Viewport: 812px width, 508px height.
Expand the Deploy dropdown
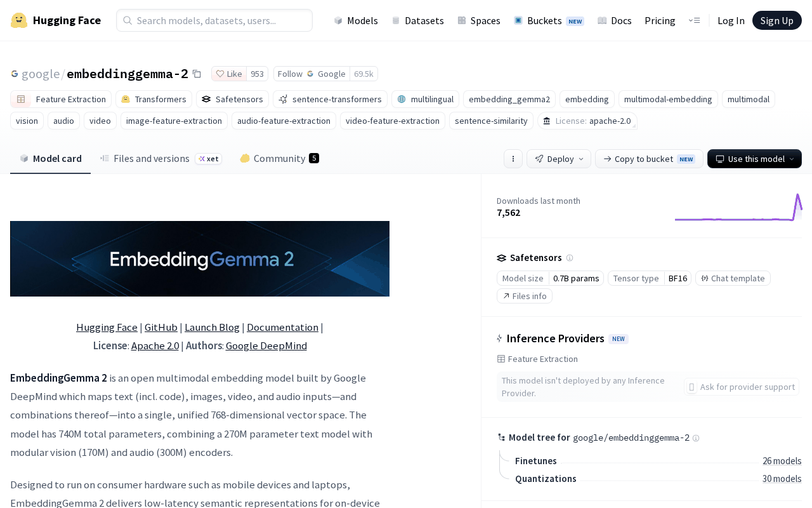click(559, 159)
